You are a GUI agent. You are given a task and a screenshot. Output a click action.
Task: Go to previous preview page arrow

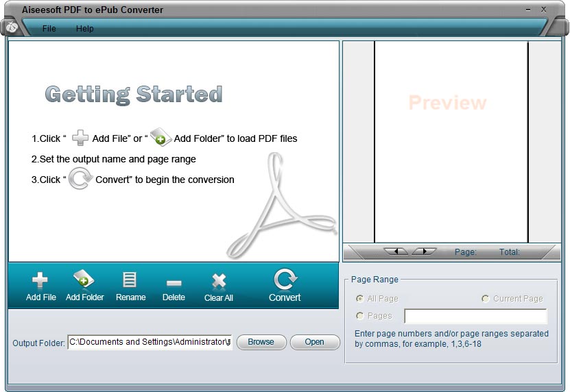coord(396,252)
